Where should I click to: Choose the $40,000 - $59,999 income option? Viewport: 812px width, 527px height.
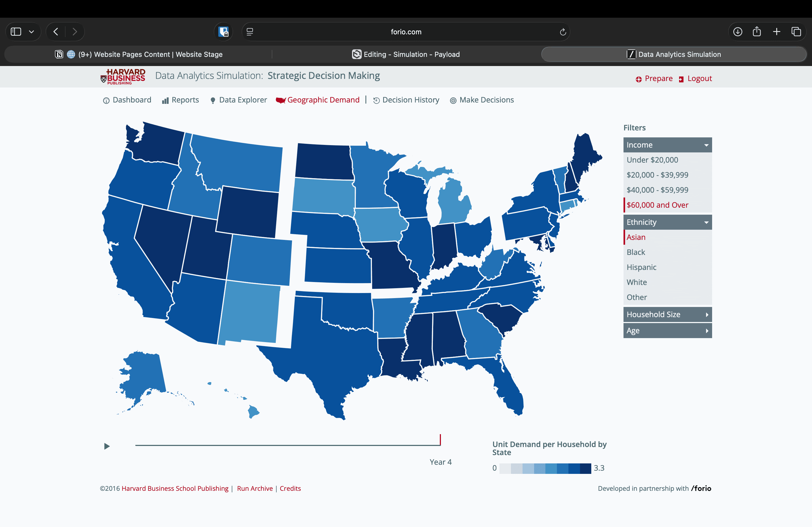[x=657, y=190]
